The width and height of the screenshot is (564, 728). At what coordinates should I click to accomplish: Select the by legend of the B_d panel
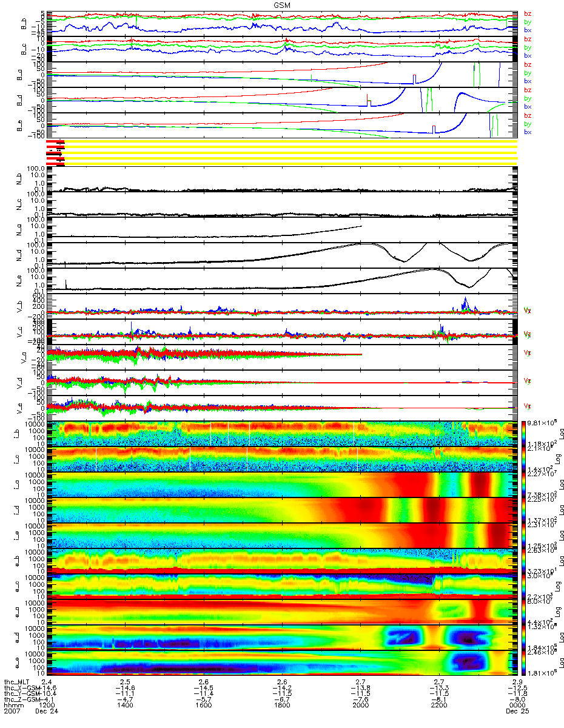528,98
